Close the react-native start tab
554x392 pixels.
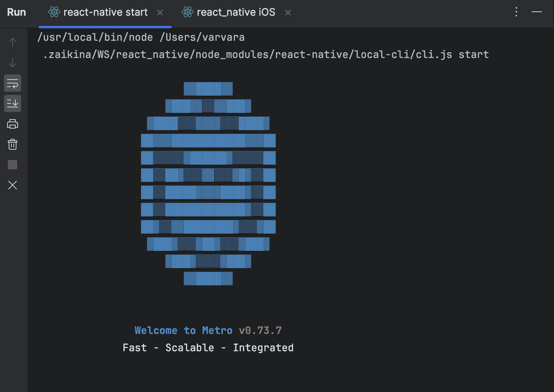(160, 12)
